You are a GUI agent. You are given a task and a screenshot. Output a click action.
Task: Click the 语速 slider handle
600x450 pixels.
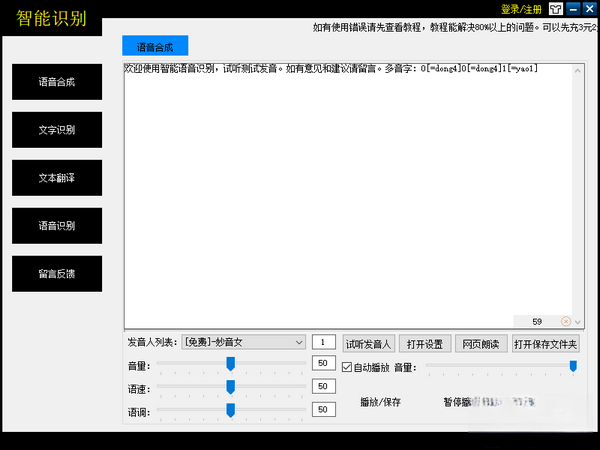click(230, 386)
